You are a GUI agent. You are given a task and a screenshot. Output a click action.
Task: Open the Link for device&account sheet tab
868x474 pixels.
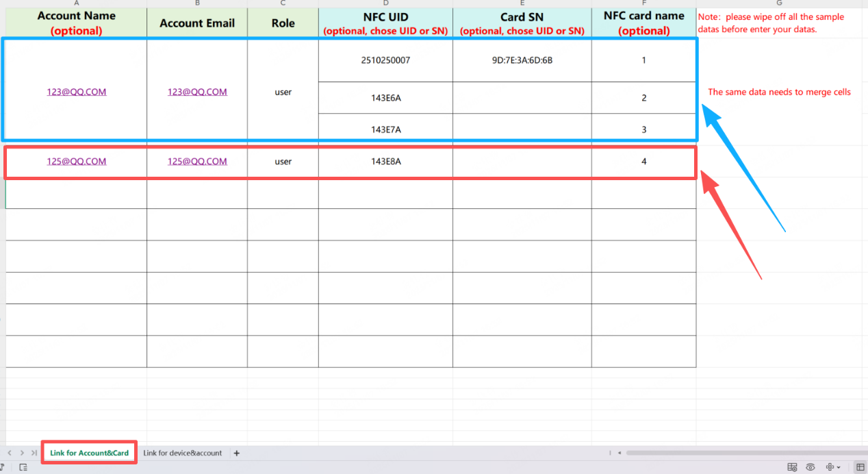[x=182, y=453]
